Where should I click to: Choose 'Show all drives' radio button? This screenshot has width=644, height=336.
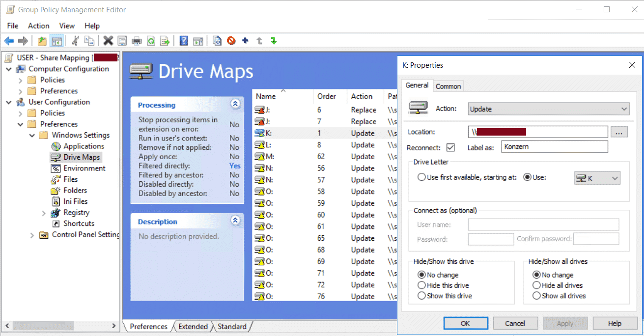pyautogui.click(x=536, y=296)
